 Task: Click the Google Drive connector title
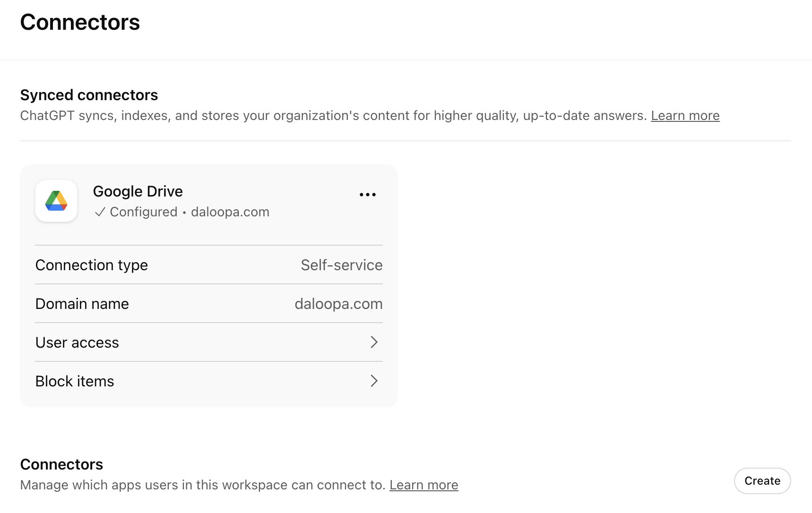click(138, 191)
